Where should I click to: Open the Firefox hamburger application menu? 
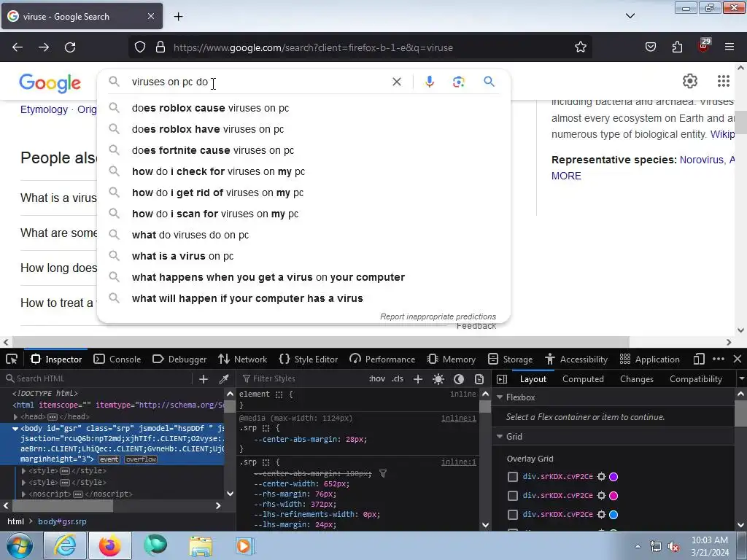[729, 47]
